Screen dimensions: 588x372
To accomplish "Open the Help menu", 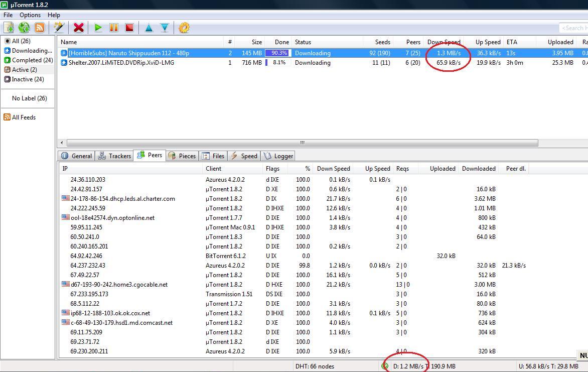I will [54, 15].
